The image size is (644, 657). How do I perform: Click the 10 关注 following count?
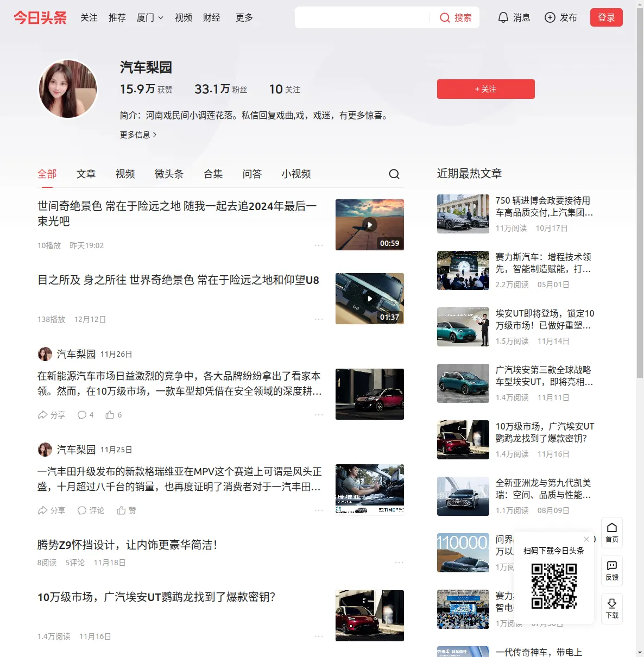[x=285, y=89]
